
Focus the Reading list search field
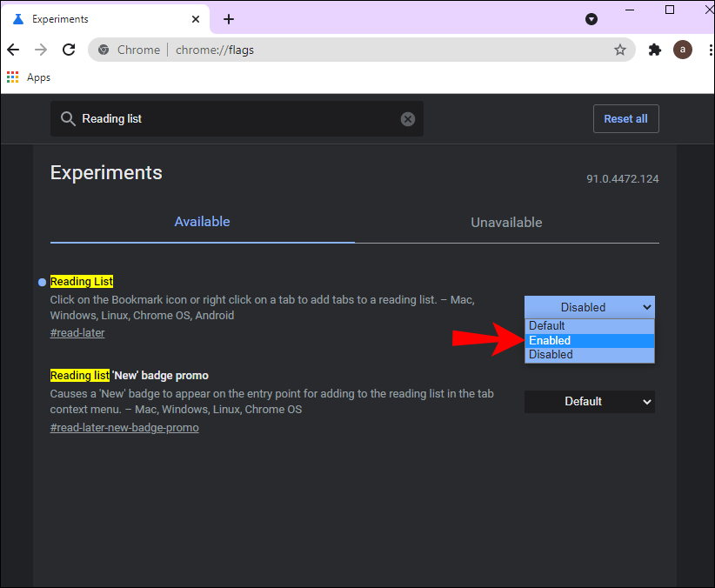tap(237, 118)
